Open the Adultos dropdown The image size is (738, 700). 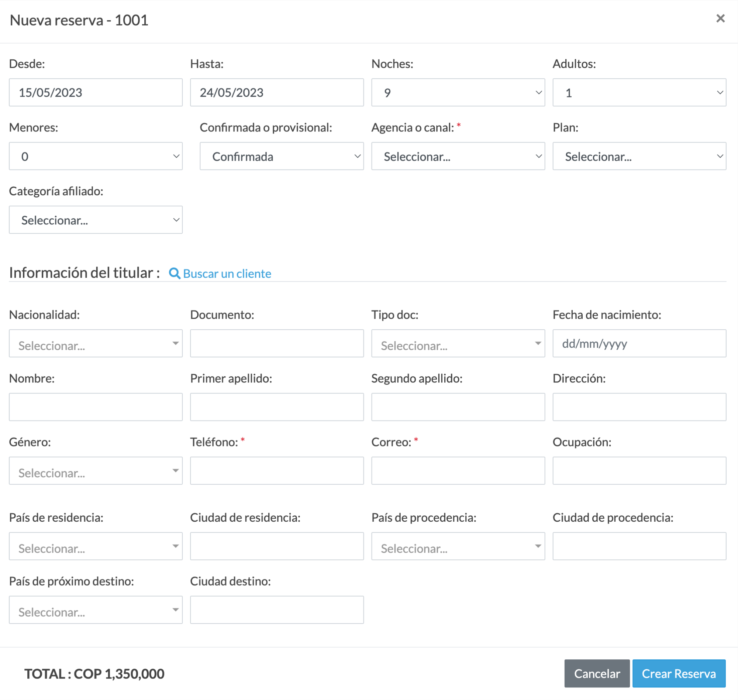click(x=639, y=92)
